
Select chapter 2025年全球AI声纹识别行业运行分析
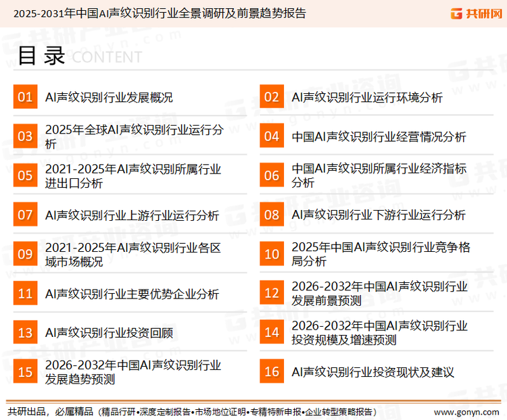click(x=135, y=136)
